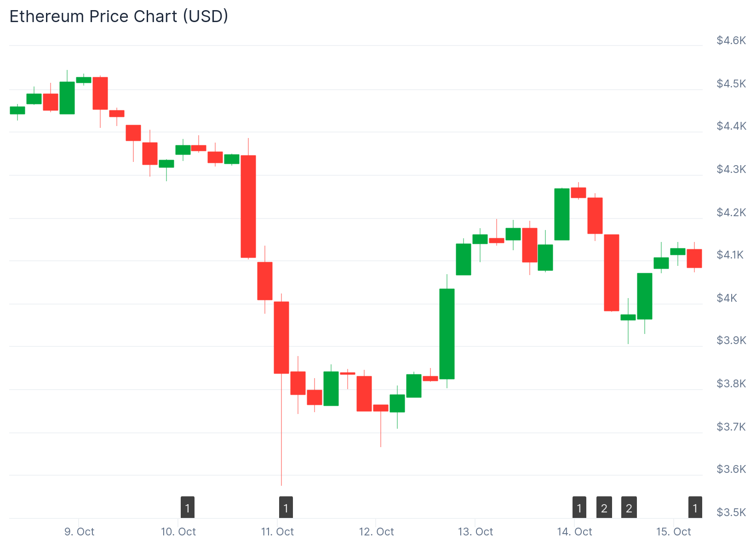Select the "12. Oct" date axis label
The image size is (756, 552).
tap(376, 532)
